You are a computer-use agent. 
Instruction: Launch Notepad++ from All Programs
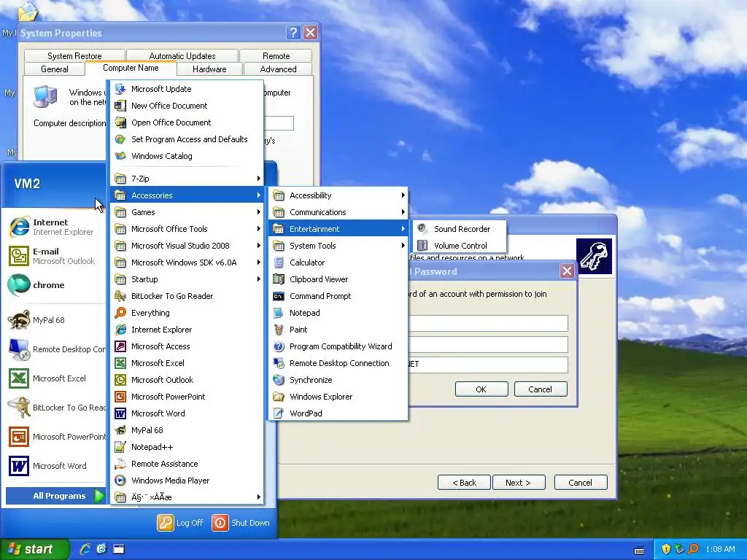pos(187,447)
